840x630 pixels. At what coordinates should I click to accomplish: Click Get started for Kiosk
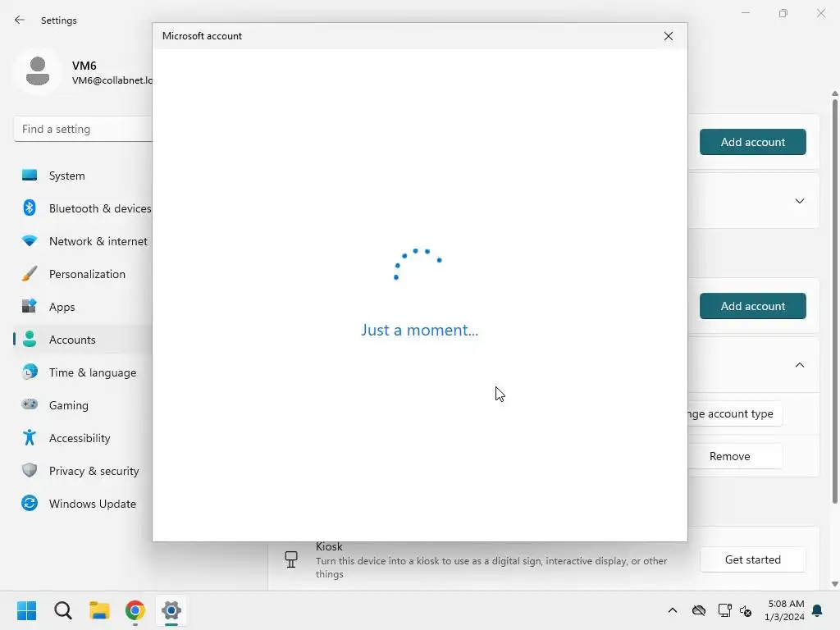pyautogui.click(x=752, y=559)
